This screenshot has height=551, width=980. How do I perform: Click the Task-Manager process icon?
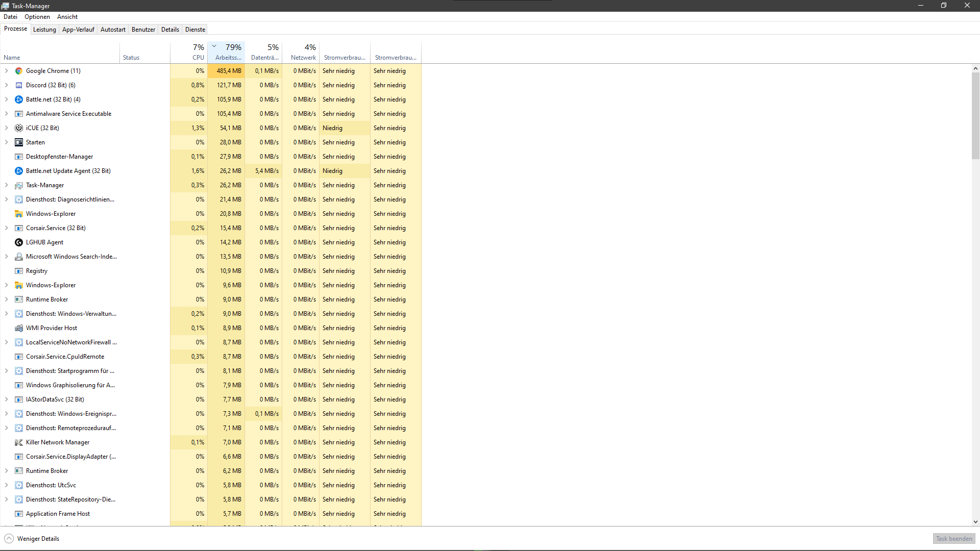pos(19,185)
